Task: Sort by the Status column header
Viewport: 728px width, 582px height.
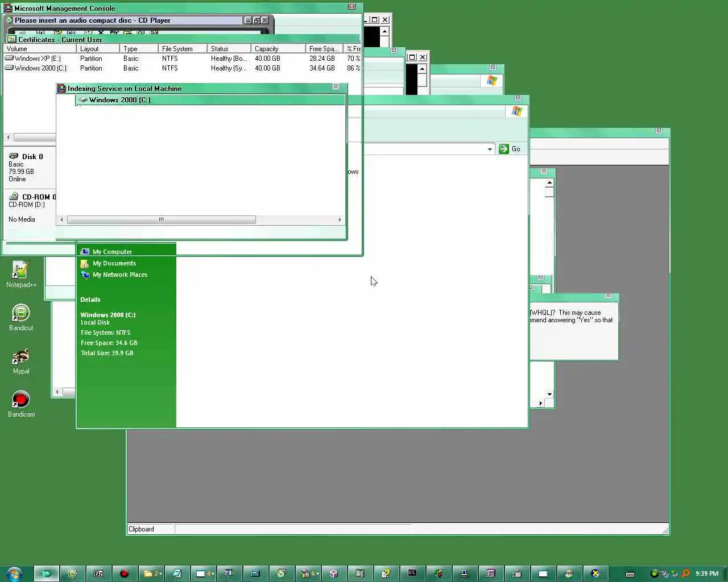Action: [x=229, y=49]
